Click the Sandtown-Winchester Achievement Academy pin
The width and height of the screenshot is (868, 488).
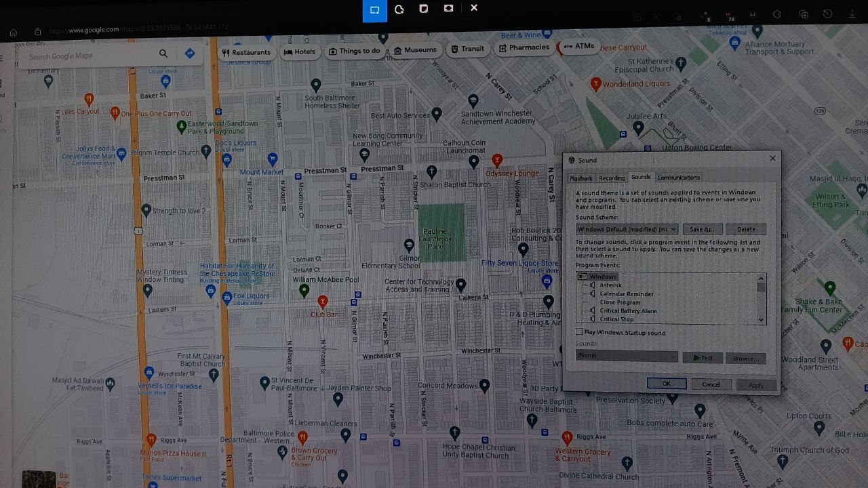click(x=473, y=101)
